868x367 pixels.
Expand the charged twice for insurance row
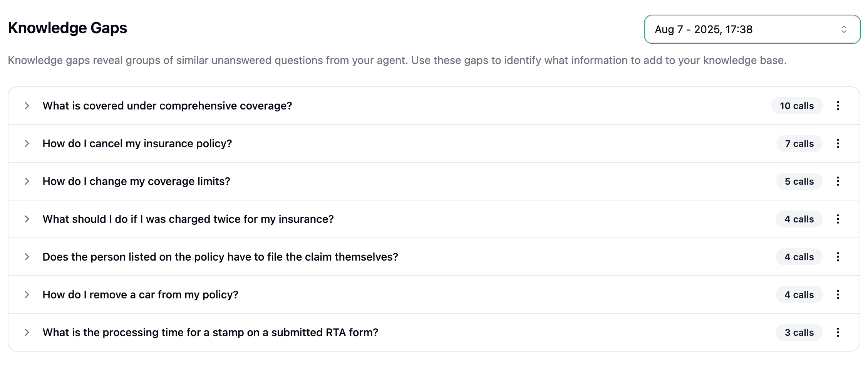(27, 219)
